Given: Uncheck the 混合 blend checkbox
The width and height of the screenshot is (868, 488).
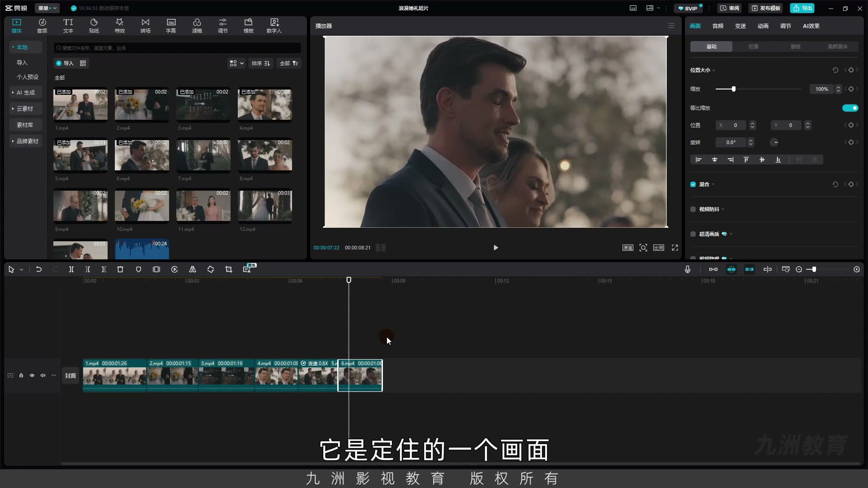Looking at the screenshot, I should (693, 184).
